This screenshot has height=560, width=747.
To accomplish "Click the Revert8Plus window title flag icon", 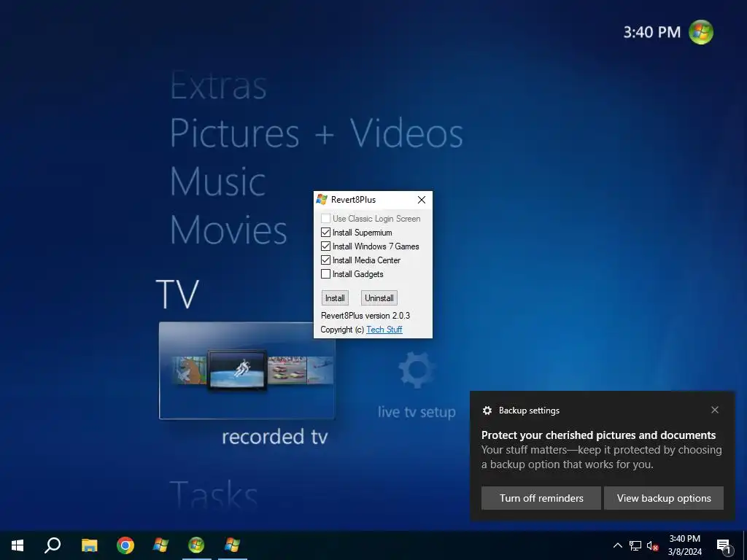I will coord(322,200).
